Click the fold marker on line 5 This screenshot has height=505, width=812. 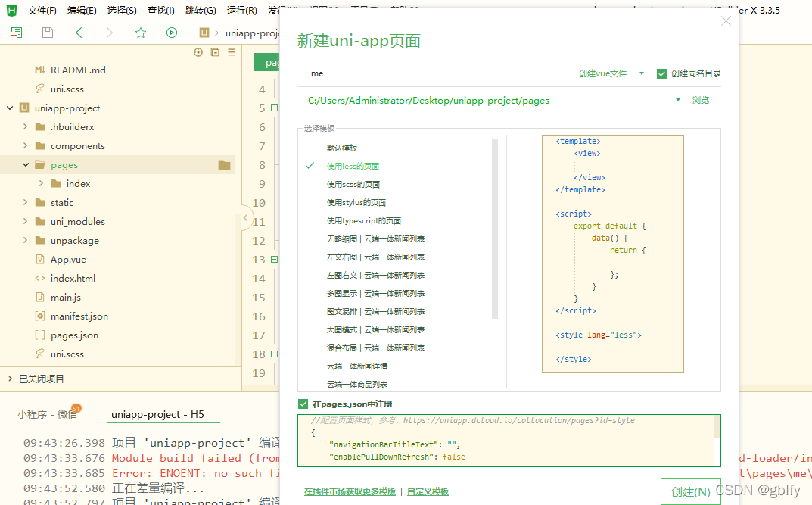275,108
